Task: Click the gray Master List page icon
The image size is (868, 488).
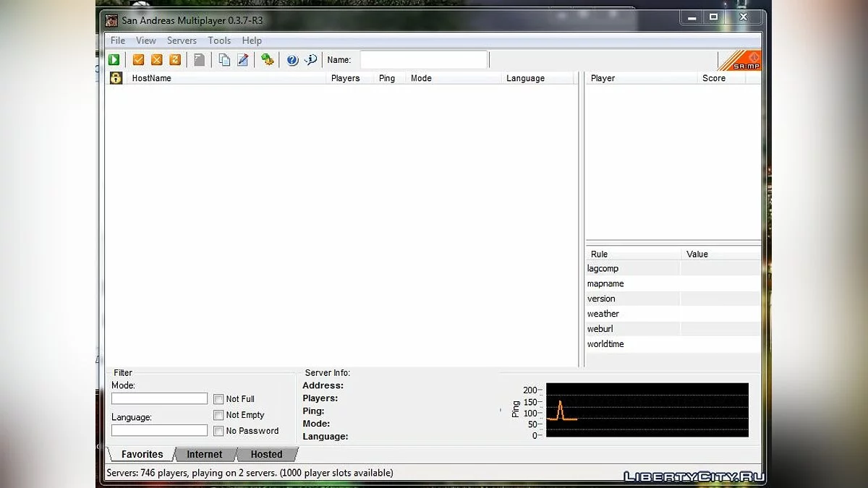Action: click(x=199, y=60)
